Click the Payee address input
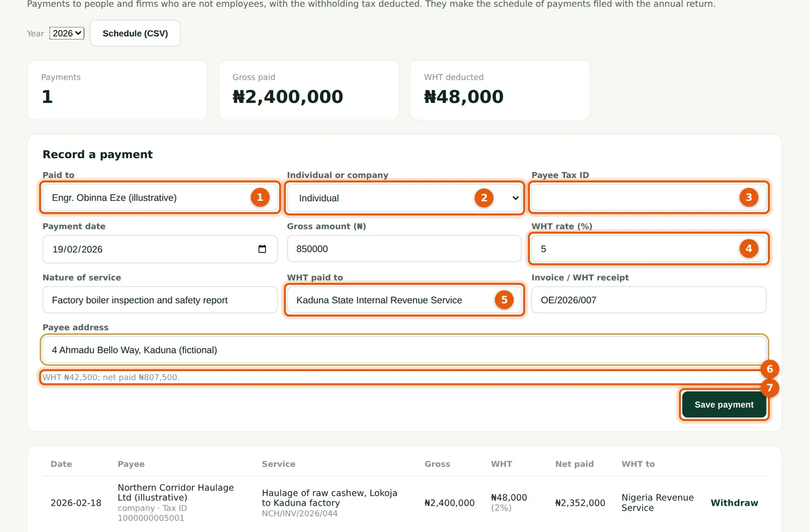The height and width of the screenshot is (532, 809). pos(404,350)
